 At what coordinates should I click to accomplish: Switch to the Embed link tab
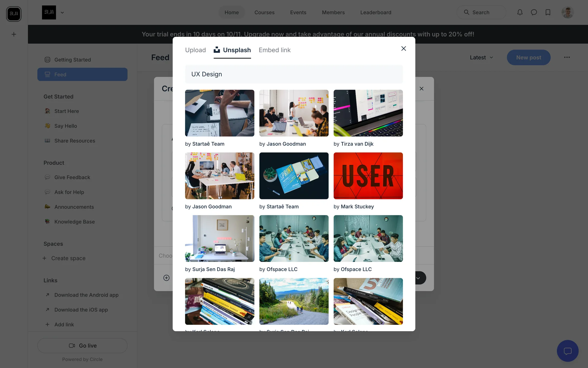click(x=274, y=50)
